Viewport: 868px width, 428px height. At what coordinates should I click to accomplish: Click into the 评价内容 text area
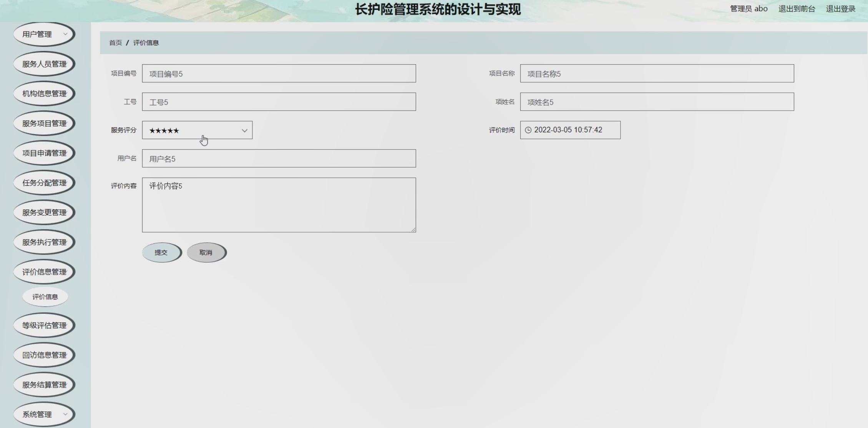(x=279, y=205)
